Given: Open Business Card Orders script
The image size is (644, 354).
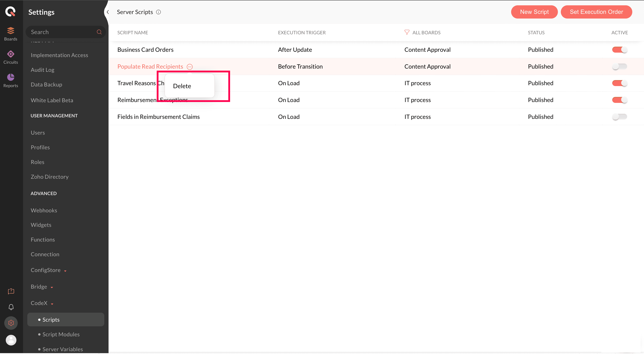Looking at the screenshot, I should pyautogui.click(x=145, y=50).
